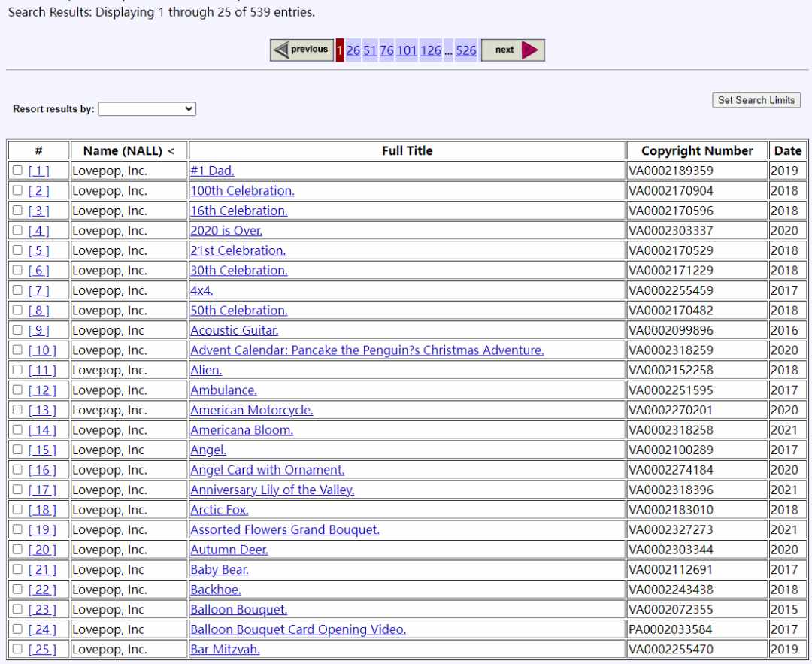Tick the checkbox for entry 1
The height and width of the screenshot is (664, 812).
click(x=17, y=171)
